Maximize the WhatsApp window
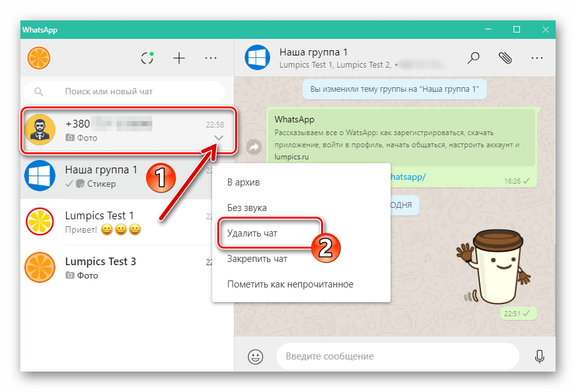Image resolution: width=576 pixels, height=392 pixels. (x=517, y=29)
